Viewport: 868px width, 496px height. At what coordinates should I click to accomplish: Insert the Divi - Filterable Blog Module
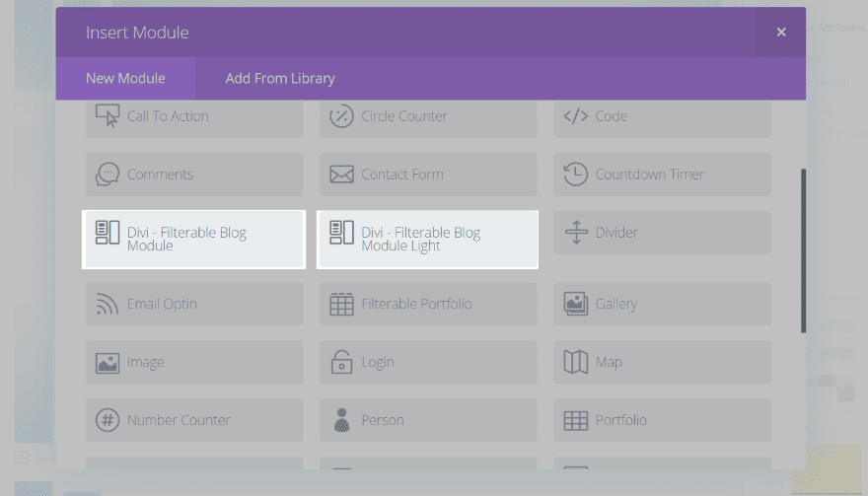pos(194,240)
